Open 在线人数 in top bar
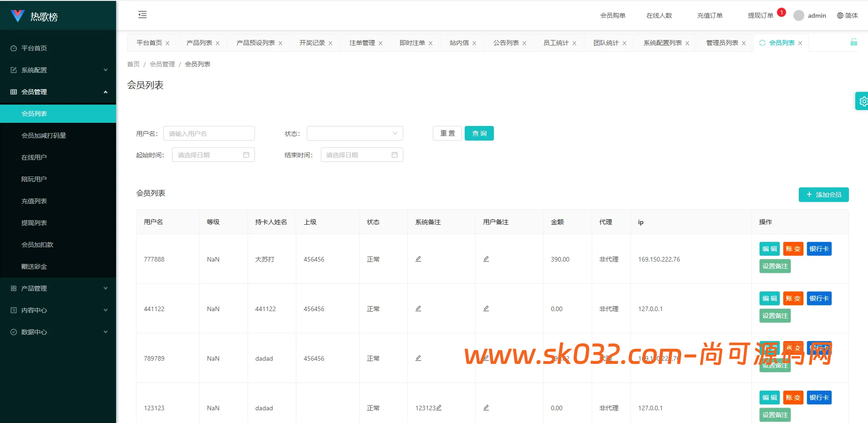Screen dimensions: 868x423 click(659, 15)
